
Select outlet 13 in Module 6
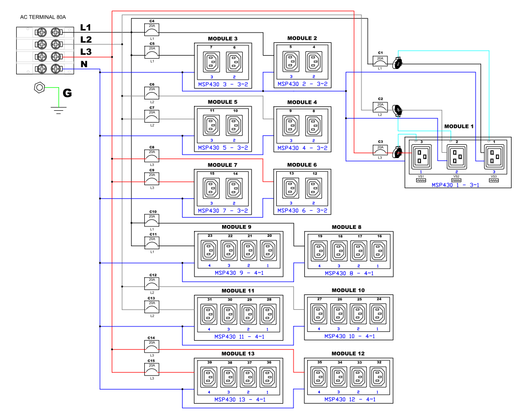coord(291,188)
